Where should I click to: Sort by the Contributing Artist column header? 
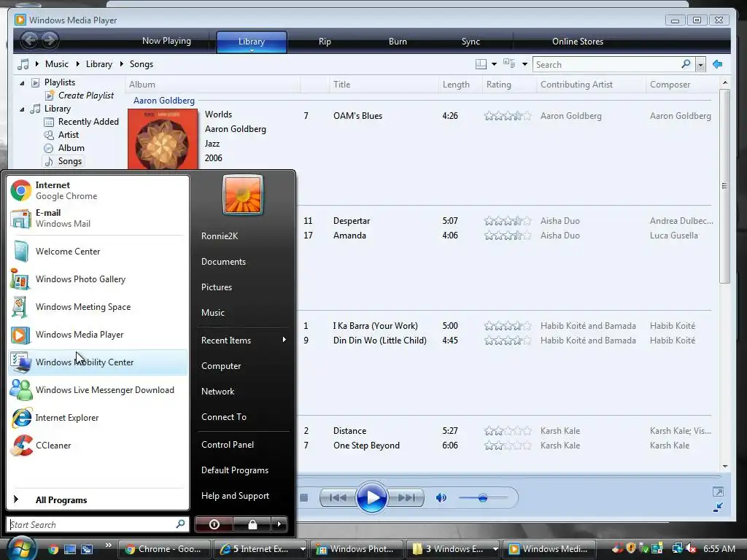576,85
